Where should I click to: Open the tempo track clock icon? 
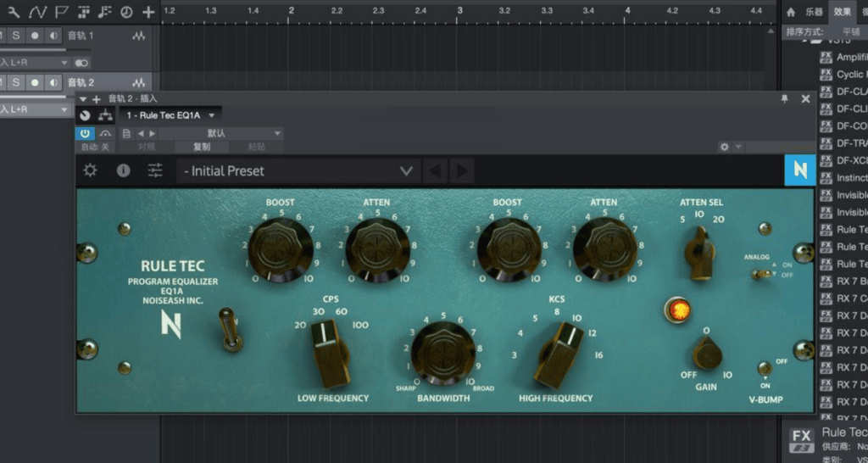click(x=127, y=12)
